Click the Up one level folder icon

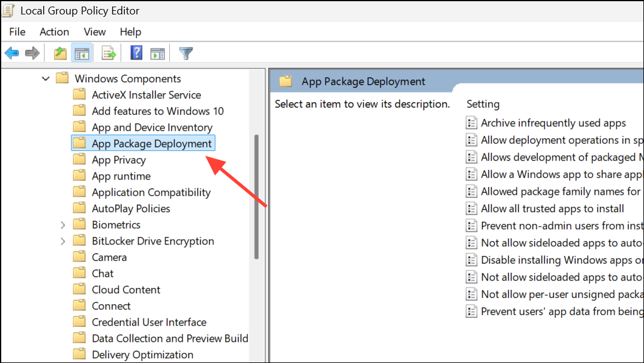pyautogui.click(x=61, y=53)
